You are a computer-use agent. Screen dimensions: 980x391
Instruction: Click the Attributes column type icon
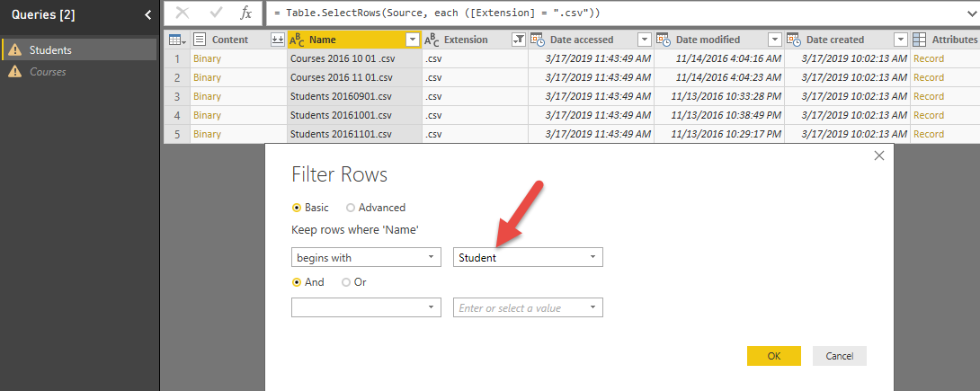tap(920, 40)
